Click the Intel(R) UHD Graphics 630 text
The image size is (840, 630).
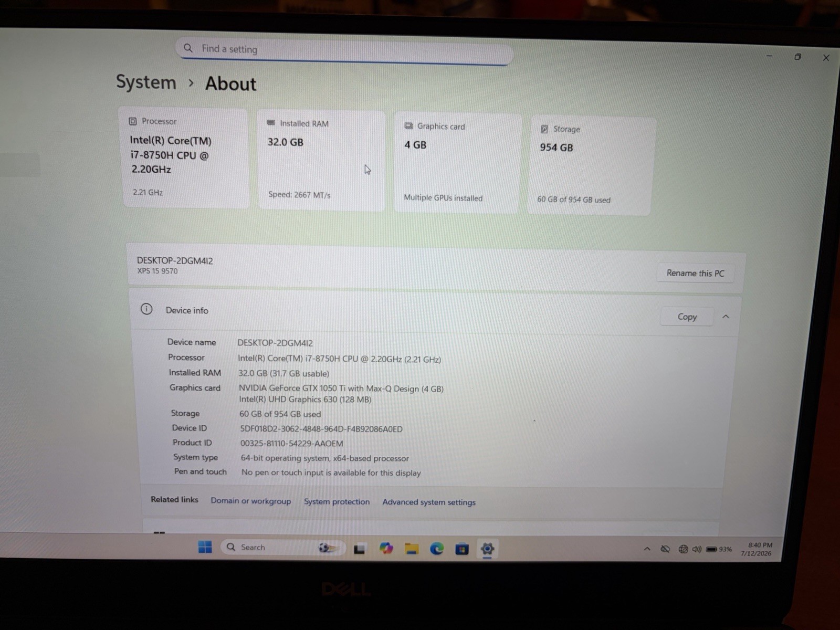[x=305, y=400]
